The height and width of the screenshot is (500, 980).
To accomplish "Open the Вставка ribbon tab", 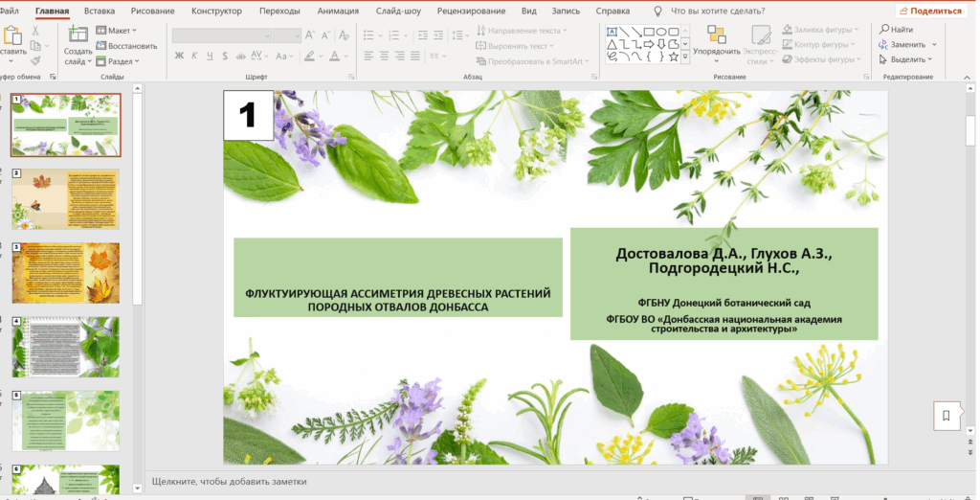I will coord(100,11).
